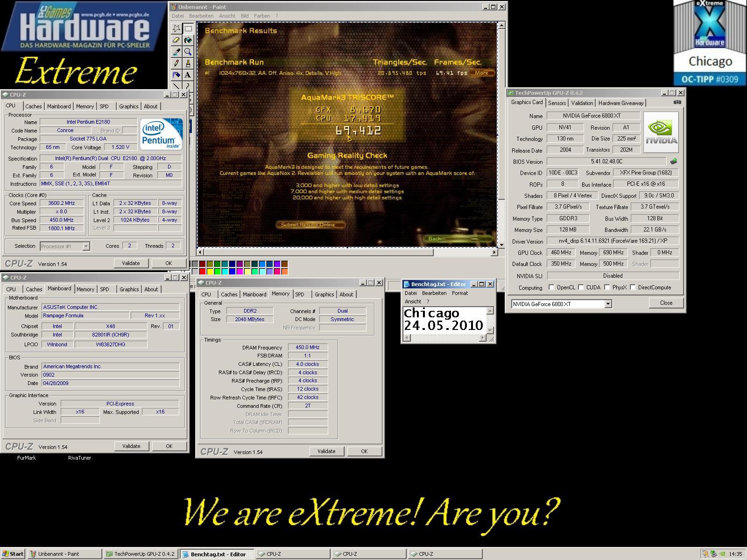This screenshot has height=560, width=747.
Task: Open Caches tab in top CPU-Z window
Action: [x=34, y=106]
